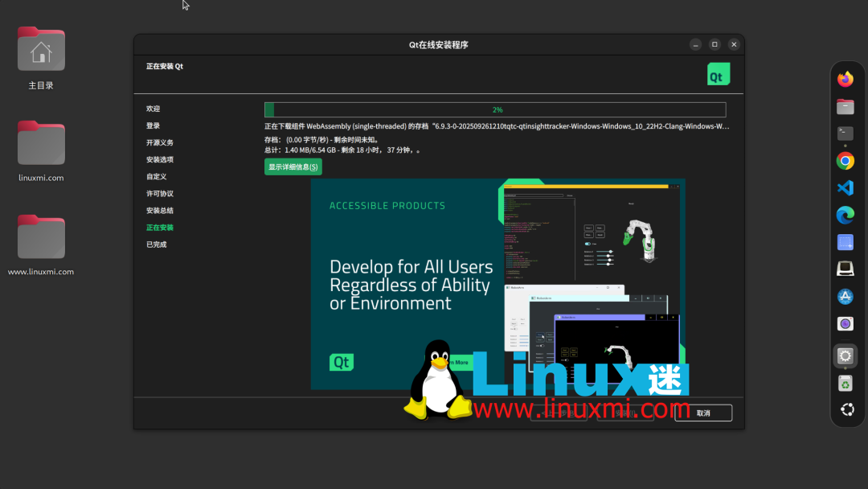
Task: Cancel the installation with 取消
Action: click(703, 413)
